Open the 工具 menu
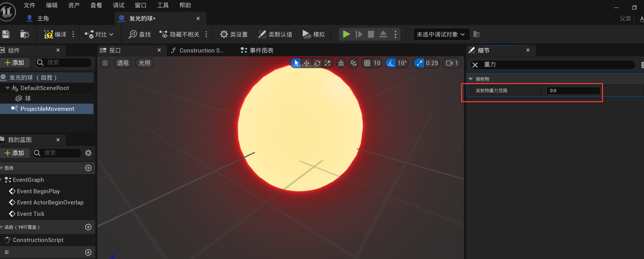 (x=163, y=5)
